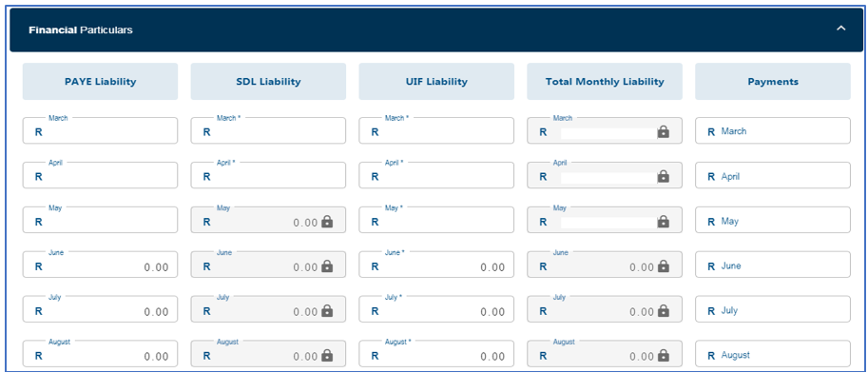Click the lock icon in August SDL Liability

pos(327,355)
